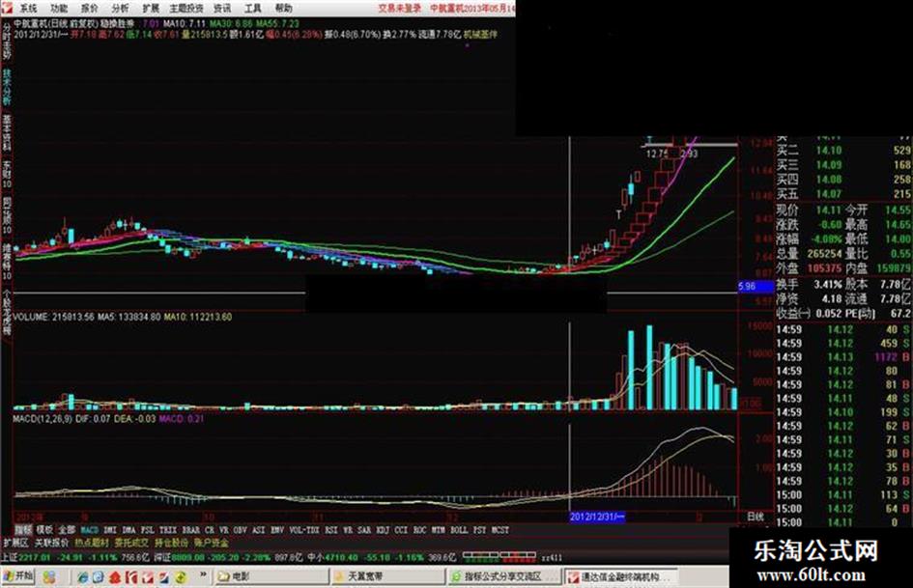Select the EMV indicator
The image size is (913, 588).
pos(277,530)
